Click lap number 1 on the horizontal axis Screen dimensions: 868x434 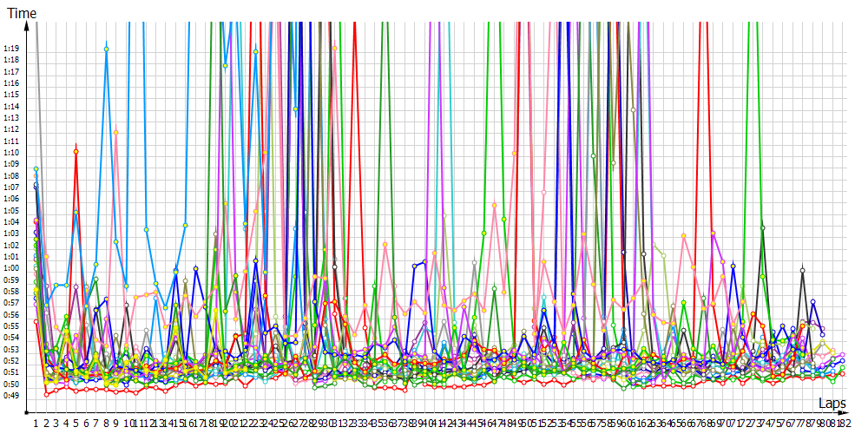tap(36, 423)
